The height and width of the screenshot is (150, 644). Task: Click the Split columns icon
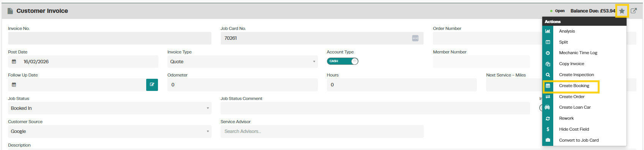coord(548,42)
